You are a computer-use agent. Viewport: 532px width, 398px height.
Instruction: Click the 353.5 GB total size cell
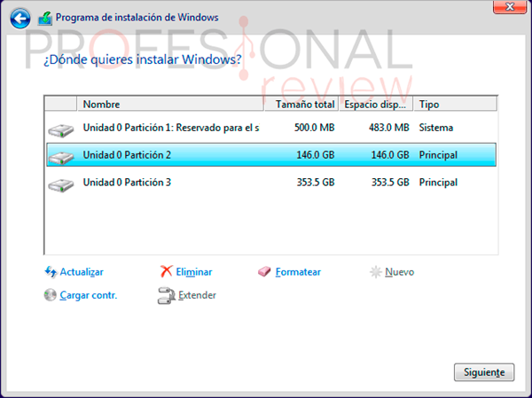316,183
